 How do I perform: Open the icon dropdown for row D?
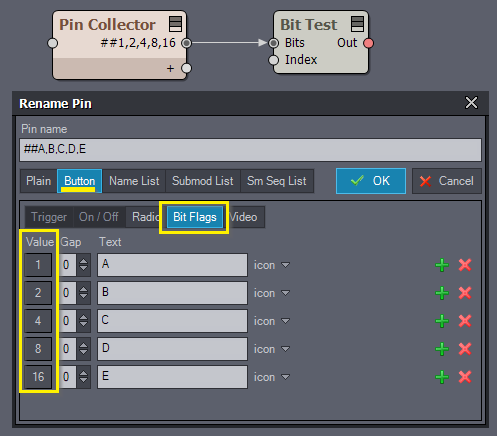pos(272,349)
